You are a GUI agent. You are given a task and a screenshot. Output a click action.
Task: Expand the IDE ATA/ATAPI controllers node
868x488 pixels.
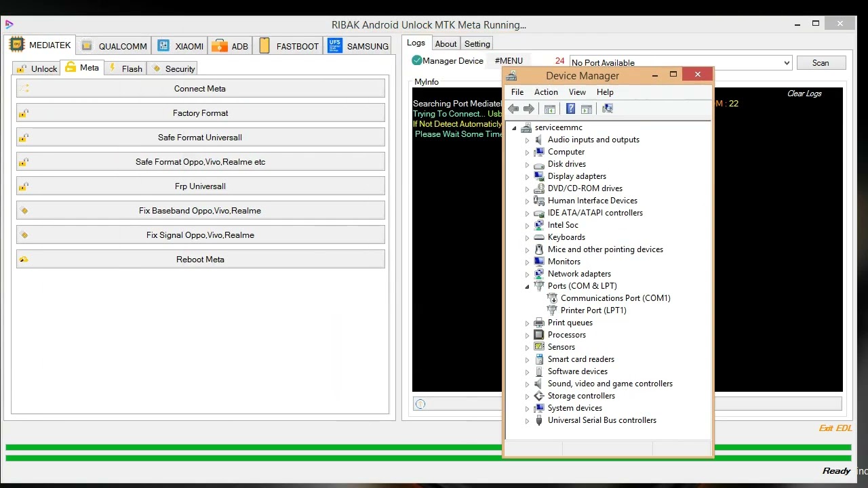pos(527,213)
